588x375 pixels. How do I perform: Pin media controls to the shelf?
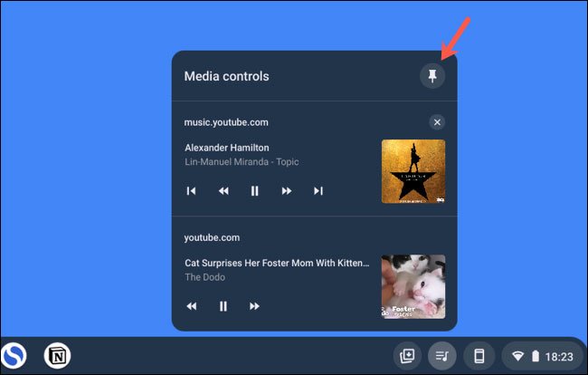pos(432,76)
